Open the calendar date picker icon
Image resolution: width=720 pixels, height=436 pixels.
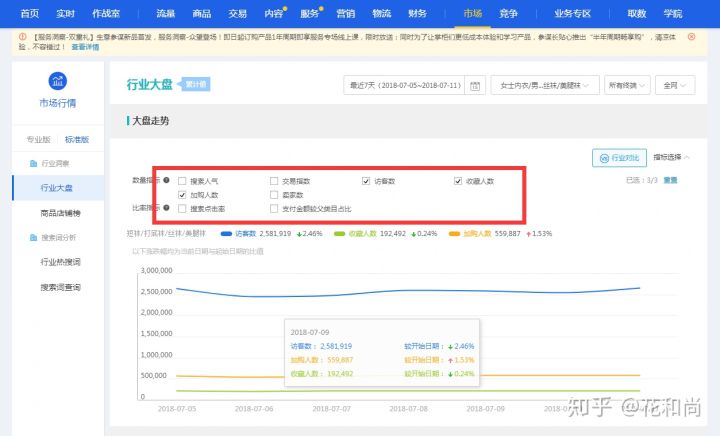(475, 86)
